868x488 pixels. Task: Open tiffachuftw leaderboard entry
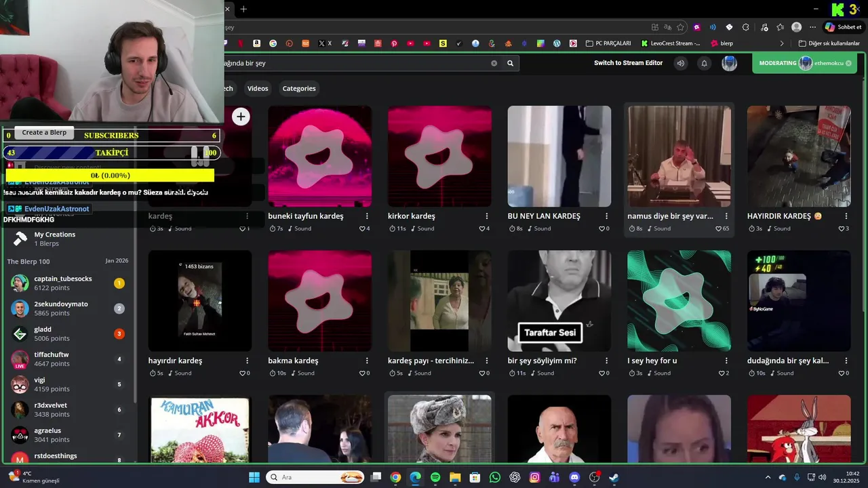[68, 359]
